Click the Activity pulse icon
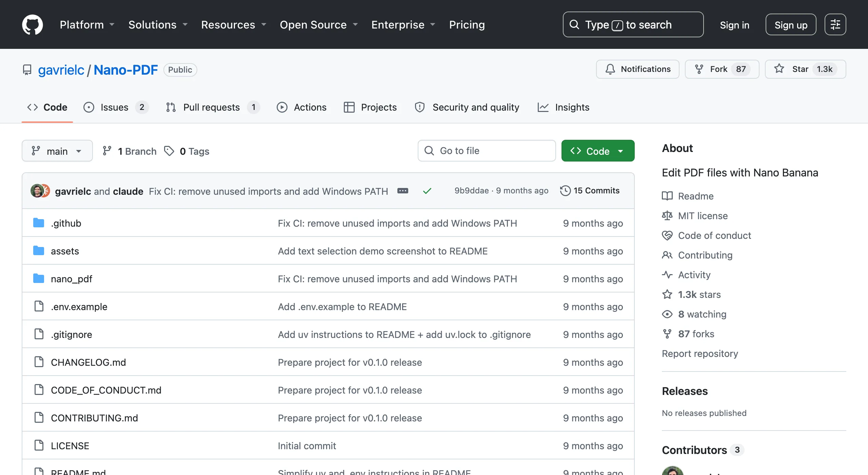 coord(667,275)
